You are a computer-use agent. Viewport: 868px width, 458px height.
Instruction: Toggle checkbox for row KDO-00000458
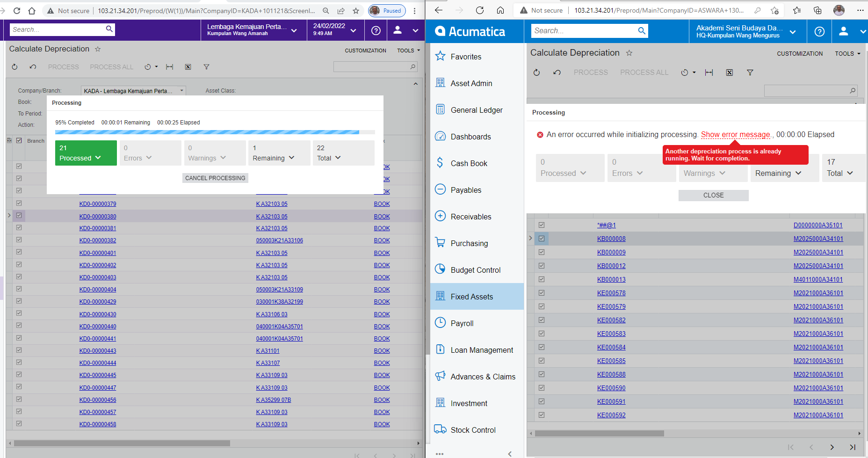19,423
